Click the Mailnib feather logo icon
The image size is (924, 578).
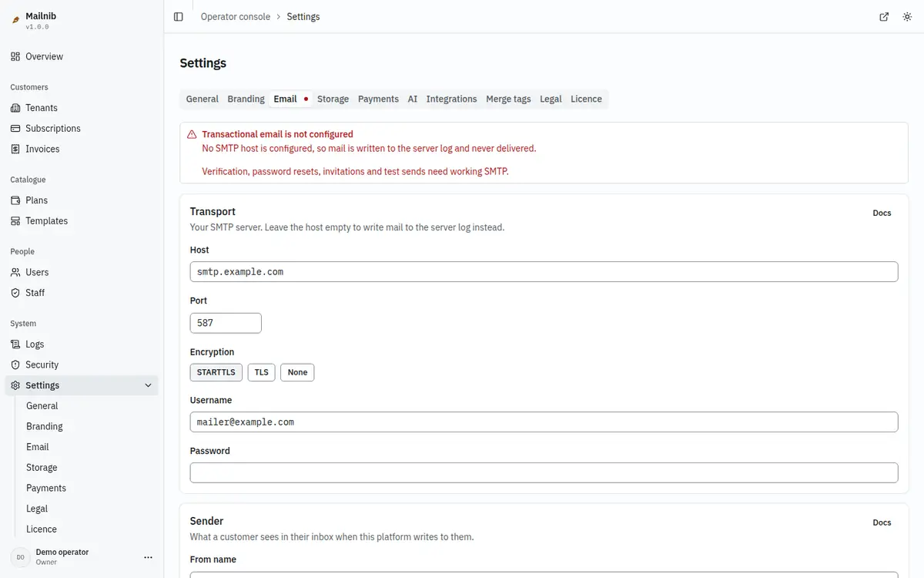[15, 20]
